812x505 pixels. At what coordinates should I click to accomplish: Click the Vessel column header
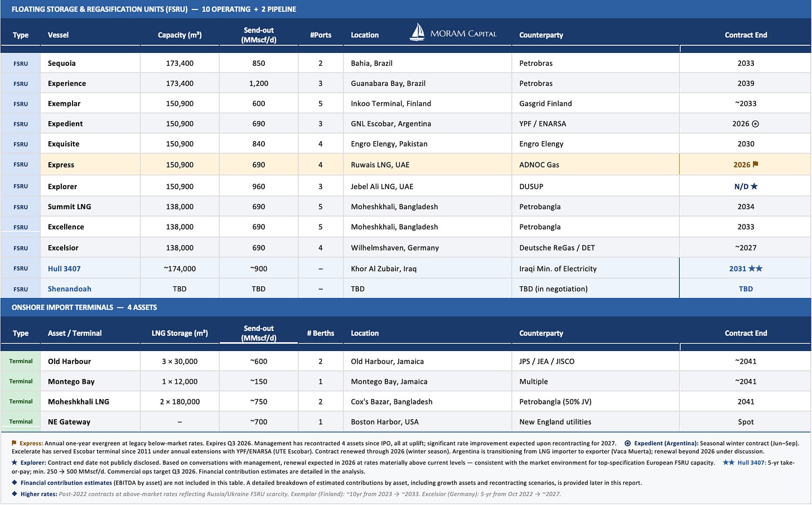coord(59,35)
